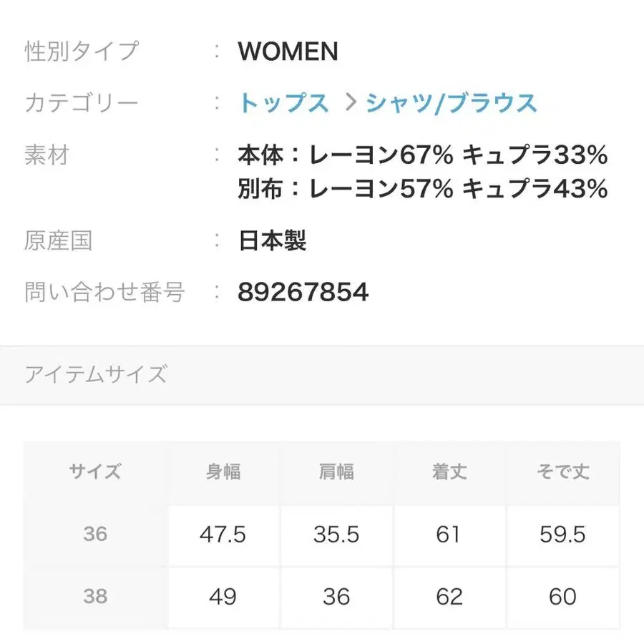Click the 肩幅 column header
The width and height of the screenshot is (644, 644).
pos(336,472)
